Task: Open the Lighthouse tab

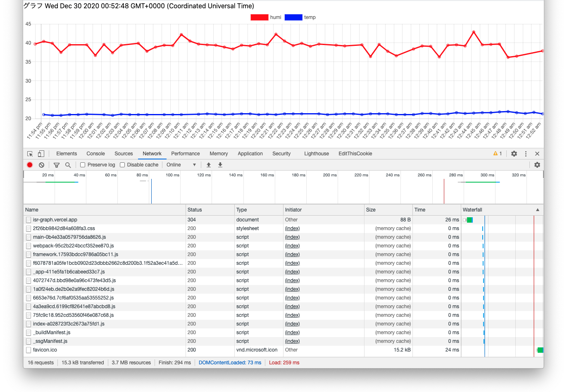Action: 317,154
